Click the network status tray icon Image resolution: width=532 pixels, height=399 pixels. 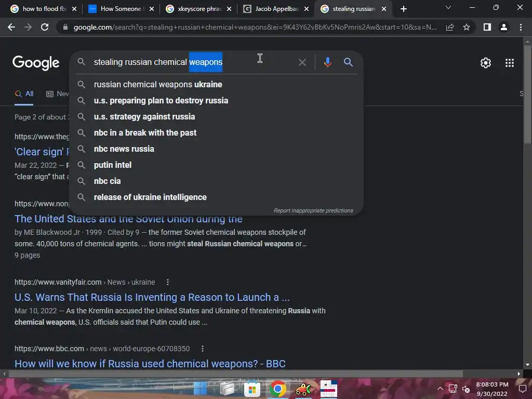pos(453,389)
